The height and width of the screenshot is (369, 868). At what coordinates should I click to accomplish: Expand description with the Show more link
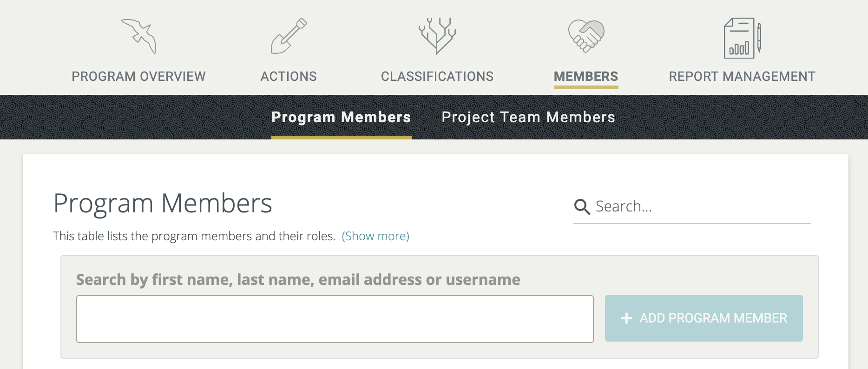[375, 237]
